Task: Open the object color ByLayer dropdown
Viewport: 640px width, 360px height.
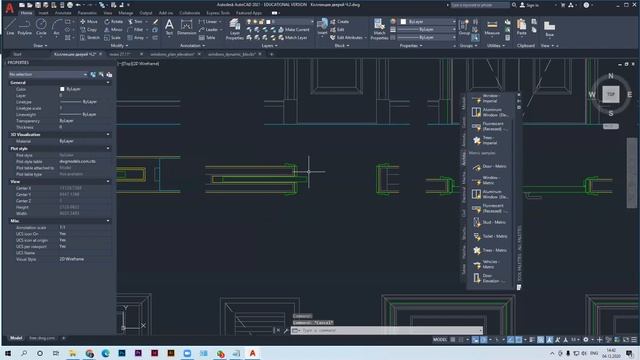Action: coord(428,21)
